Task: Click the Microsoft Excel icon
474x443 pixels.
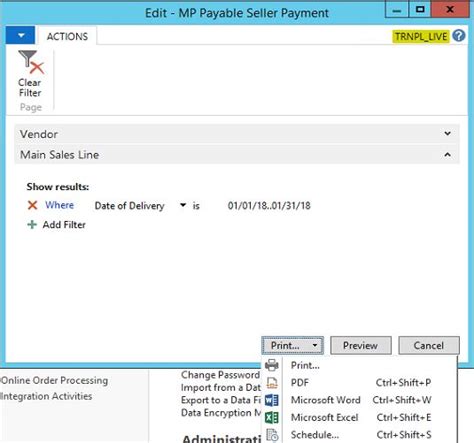Action: click(x=272, y=417)
